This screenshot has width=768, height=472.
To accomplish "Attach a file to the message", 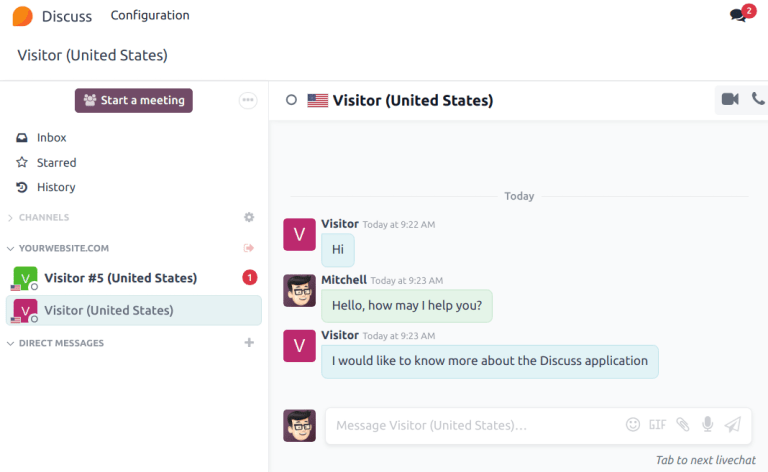I will pyautogui.click(x=682, y=424).
